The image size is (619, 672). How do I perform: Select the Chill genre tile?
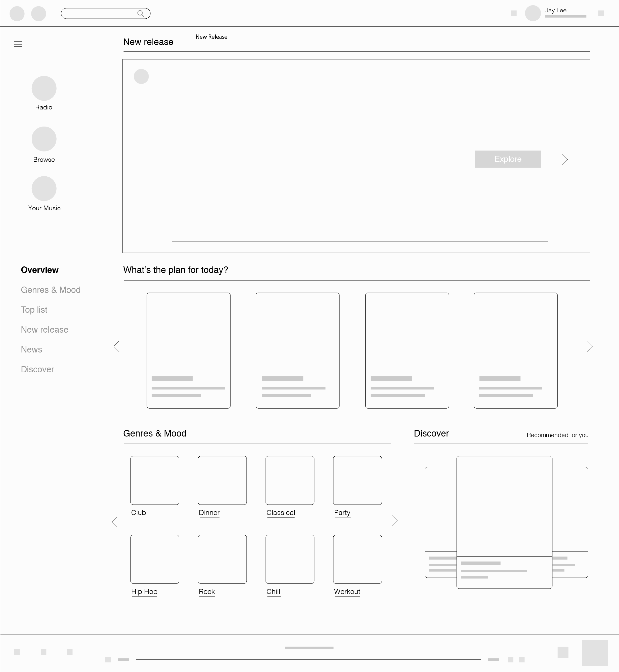coord(289,559)
